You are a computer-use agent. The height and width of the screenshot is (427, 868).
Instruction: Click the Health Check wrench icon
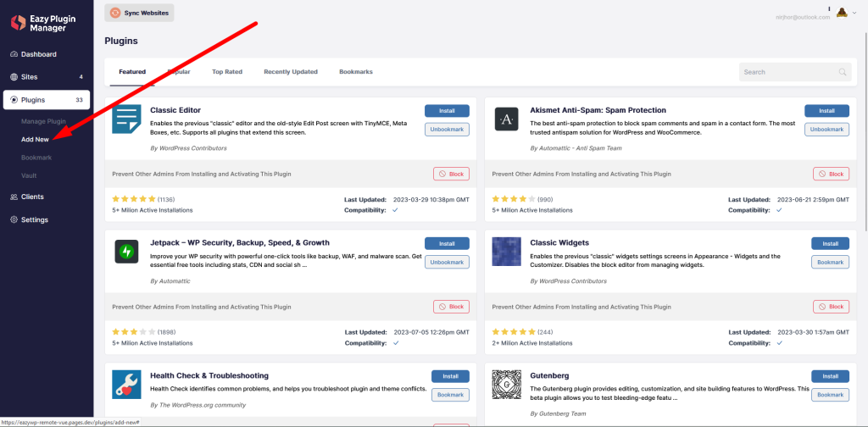coord(127,385)
